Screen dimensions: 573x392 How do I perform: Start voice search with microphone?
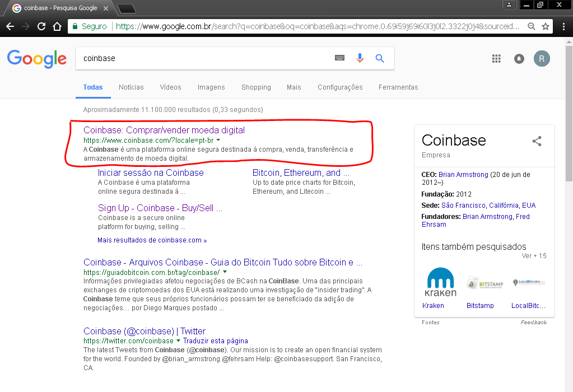point(360,58)
